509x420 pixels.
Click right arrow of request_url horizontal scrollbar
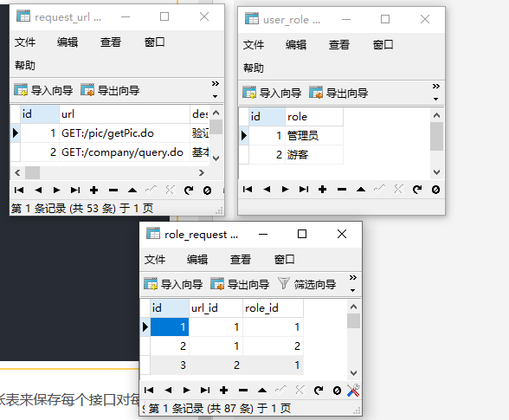[x=202, y=173]
